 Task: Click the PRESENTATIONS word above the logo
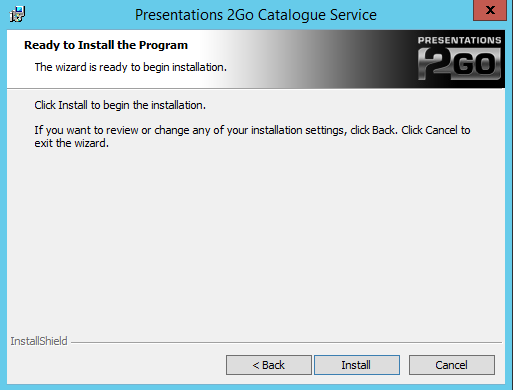click(459, 40)
